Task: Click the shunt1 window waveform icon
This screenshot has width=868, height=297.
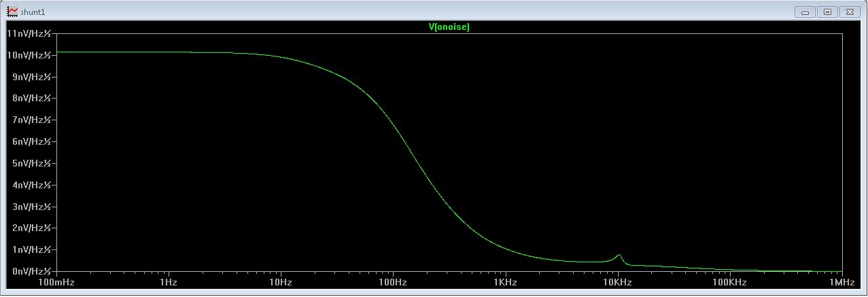Action: pos(12,12)
